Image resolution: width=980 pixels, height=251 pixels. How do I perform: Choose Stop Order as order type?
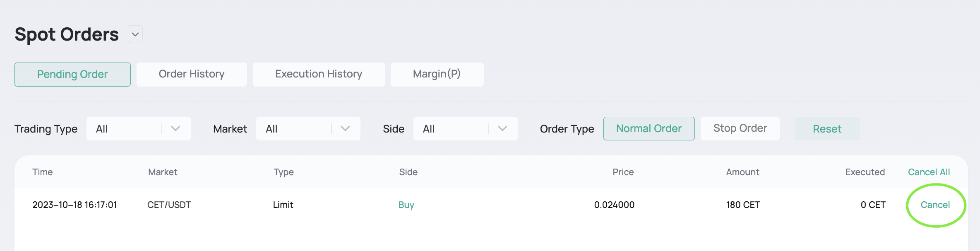(x=740, y=129)
